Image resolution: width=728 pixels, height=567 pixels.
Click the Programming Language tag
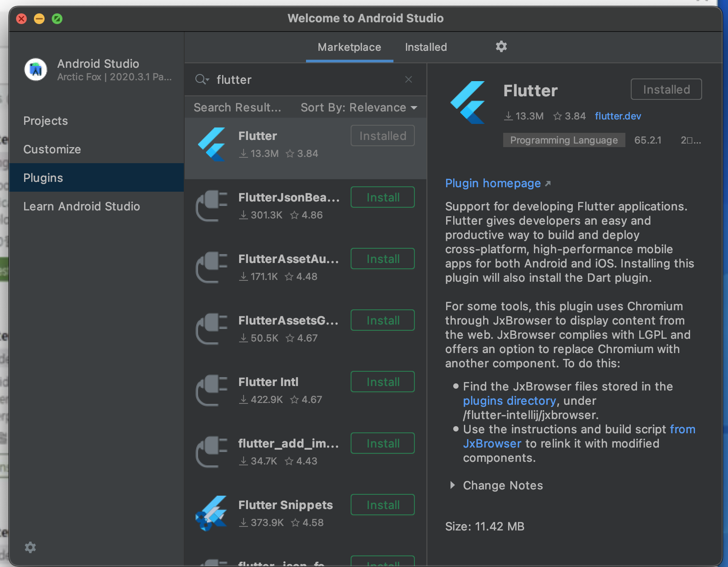pyautogui.click(x=564, y=140)
